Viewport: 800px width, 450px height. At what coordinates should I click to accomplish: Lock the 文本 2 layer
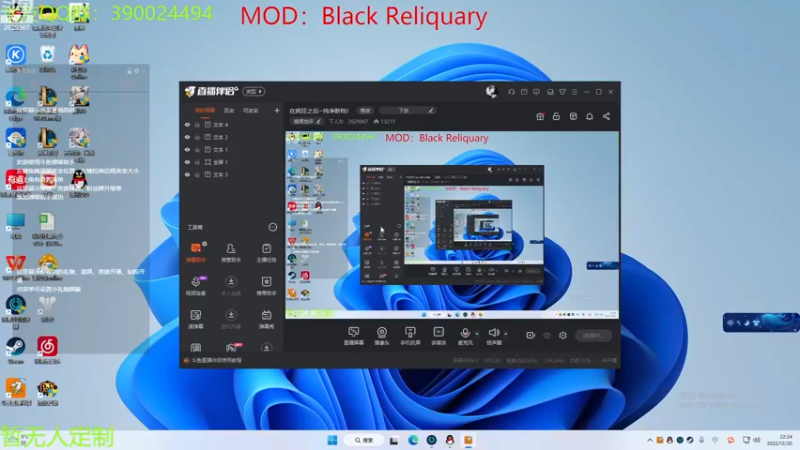tap(197, 137)
